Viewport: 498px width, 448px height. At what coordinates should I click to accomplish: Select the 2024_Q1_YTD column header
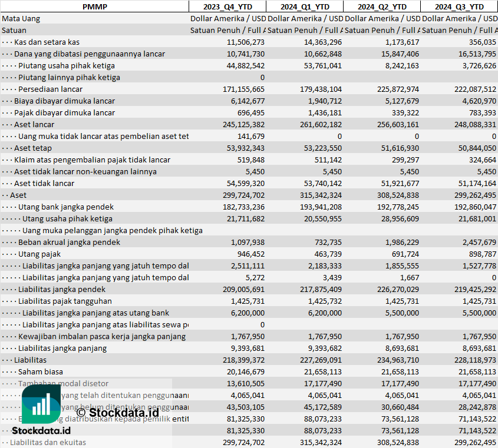(304, 6)
